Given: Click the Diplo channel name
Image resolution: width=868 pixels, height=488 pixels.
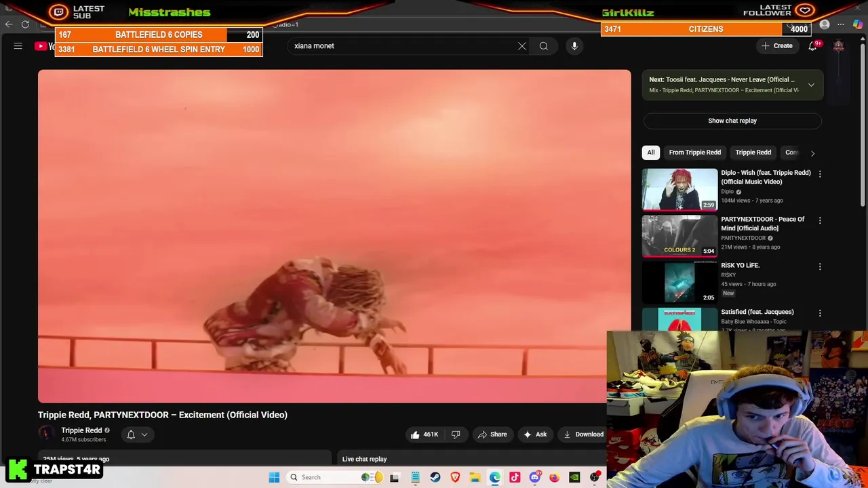Looking at the screenshot, I should pyautogui.click(x=728, y=192).
